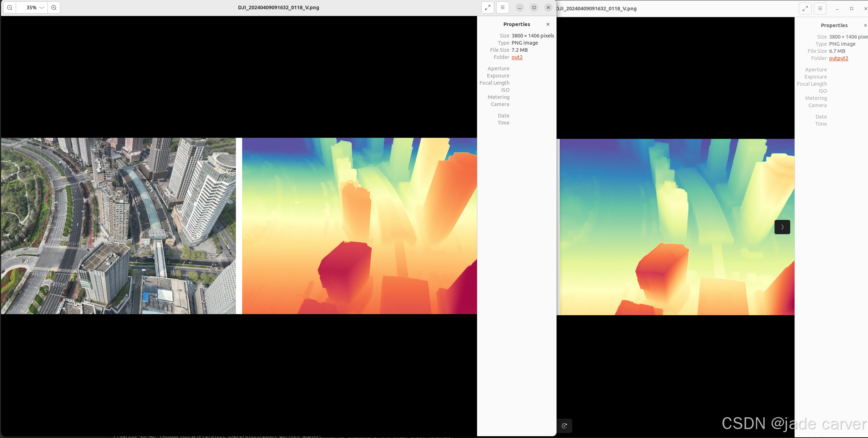868x438 pixels.
Task: Close the right Properties sidebar
Action: [x=865, y=25]
